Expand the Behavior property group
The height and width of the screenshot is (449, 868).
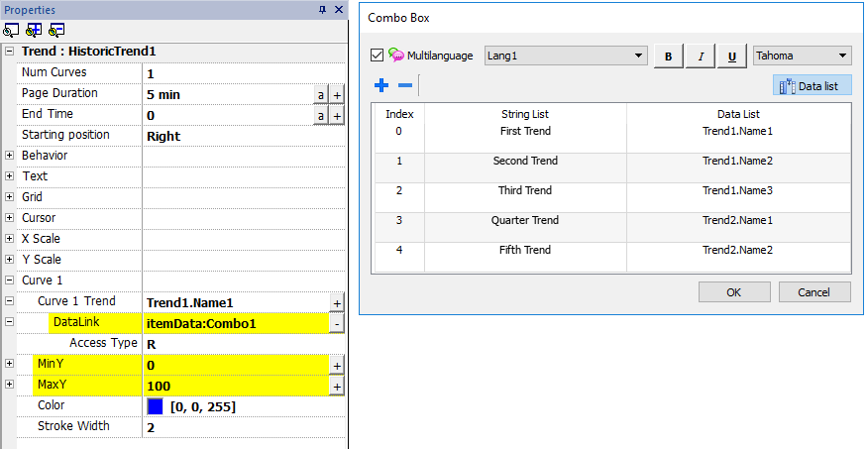[x=10, y=156]
